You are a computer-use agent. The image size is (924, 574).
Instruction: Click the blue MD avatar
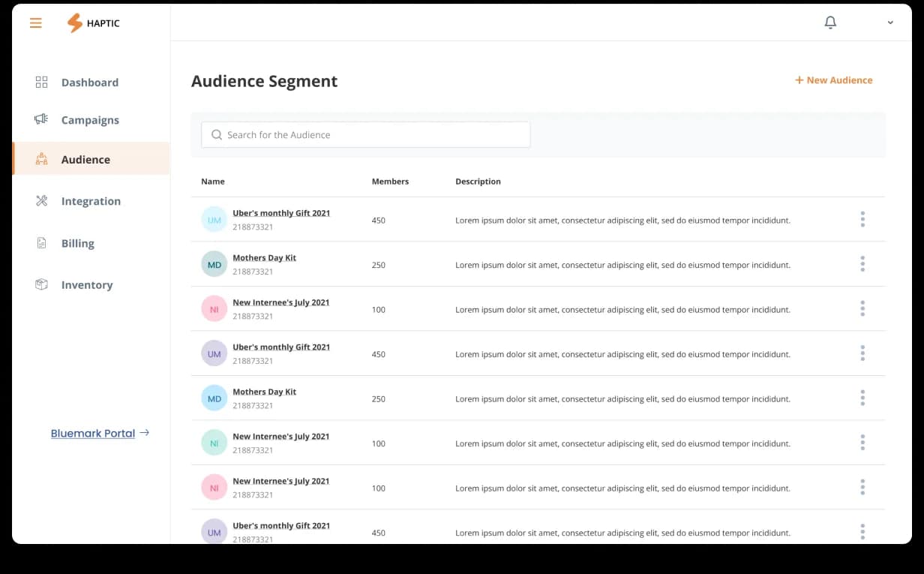click(x=214, y=398)
